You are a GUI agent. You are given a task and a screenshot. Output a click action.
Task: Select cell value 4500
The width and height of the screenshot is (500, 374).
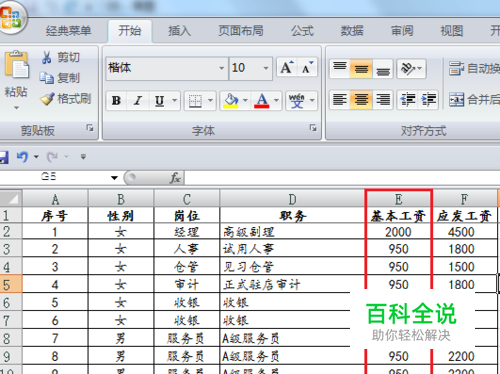(x=465, y=232)
